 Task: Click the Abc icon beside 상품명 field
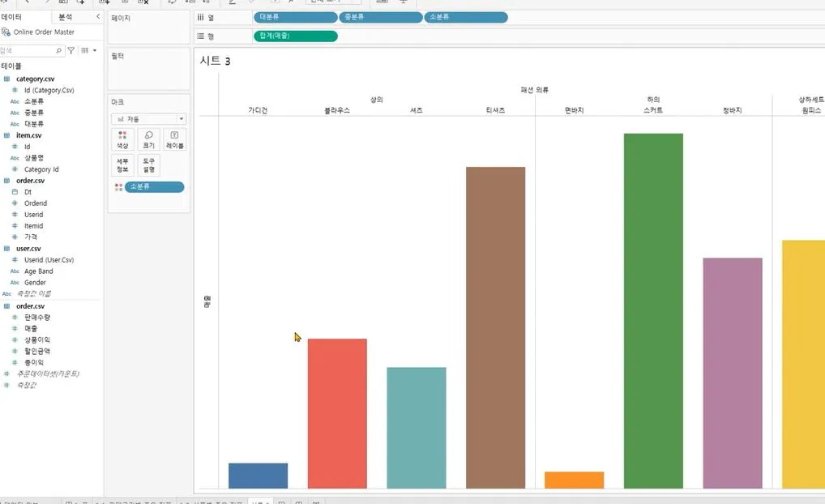tap(15, 158)
